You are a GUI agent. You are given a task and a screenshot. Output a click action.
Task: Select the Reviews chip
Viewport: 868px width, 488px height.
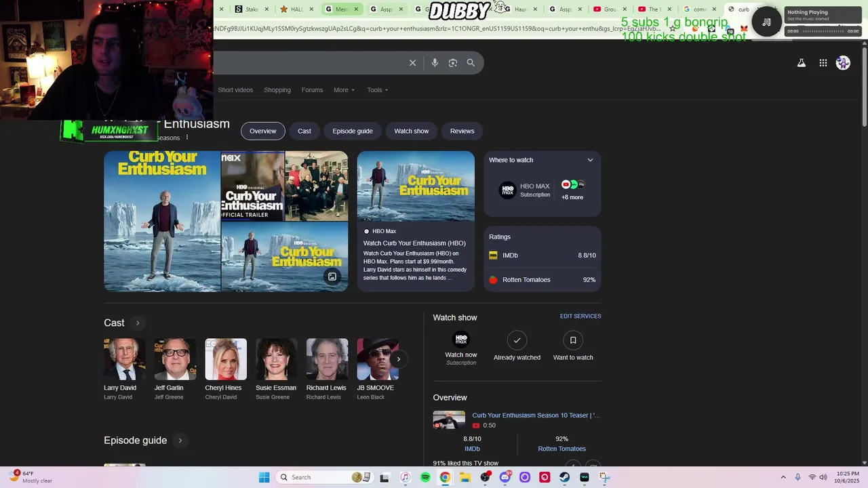coord(462,131)
